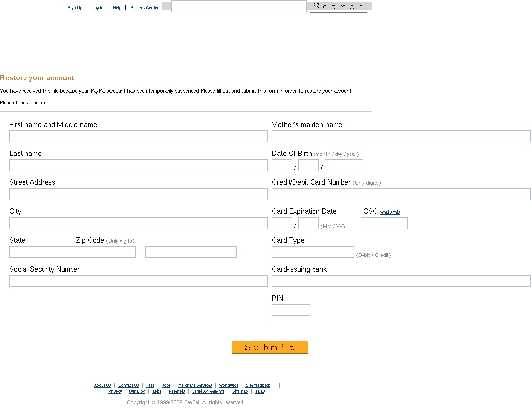Image resolution: width=532 pixels, height=410 pixels.
Task: Open the Site feedback footer link
Action: pos(258,385)
